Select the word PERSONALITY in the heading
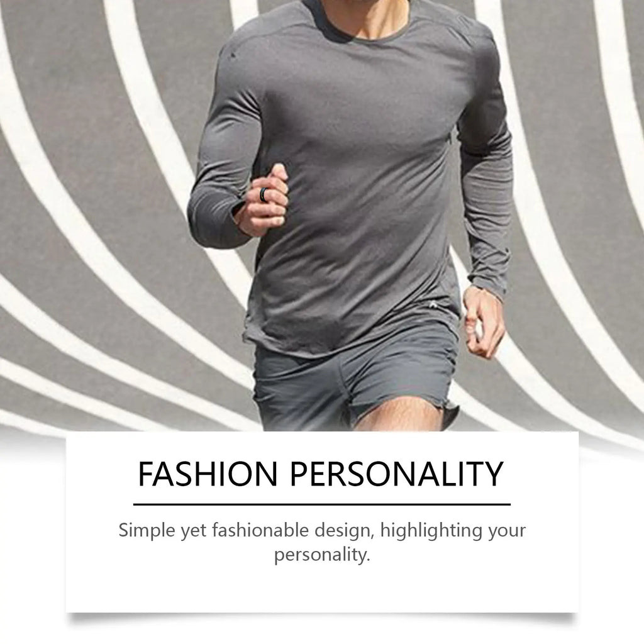 397,474
